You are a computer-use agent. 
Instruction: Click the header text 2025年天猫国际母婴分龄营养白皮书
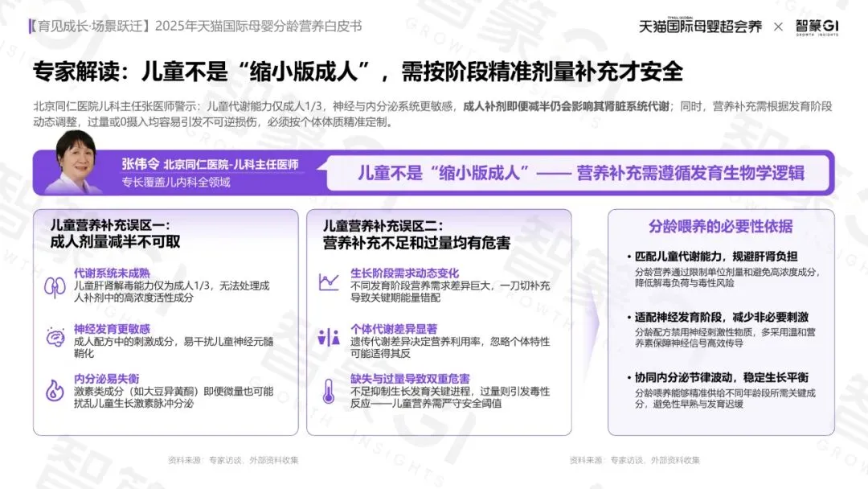pos(258,26)
